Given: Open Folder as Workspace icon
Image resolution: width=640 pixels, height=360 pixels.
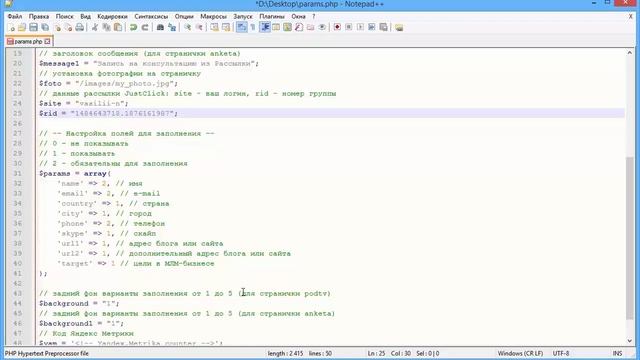Looking at the screenshot, I should click(x=310, y=27).
